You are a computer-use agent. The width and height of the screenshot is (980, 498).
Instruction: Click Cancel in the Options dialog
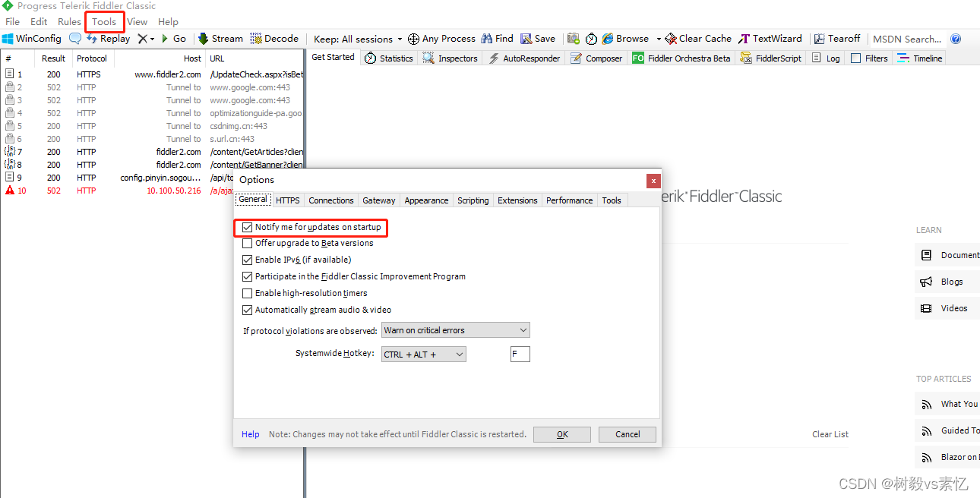click(628, 434)
